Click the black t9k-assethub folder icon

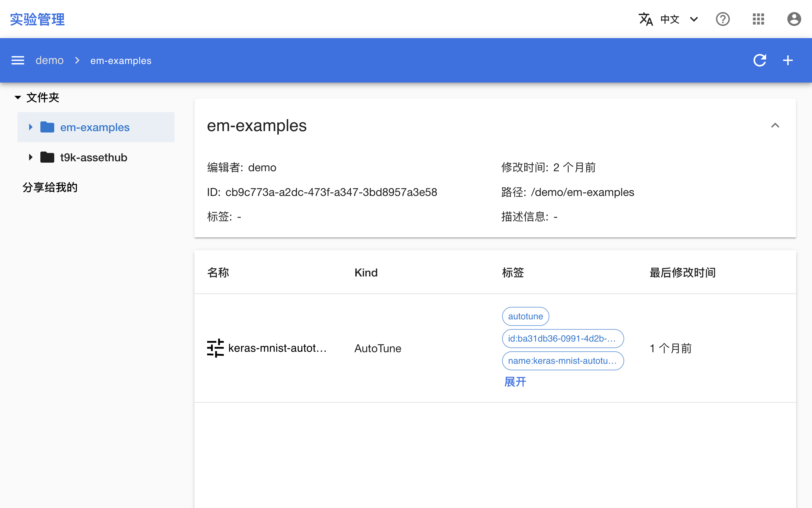(x=47, y=157)
